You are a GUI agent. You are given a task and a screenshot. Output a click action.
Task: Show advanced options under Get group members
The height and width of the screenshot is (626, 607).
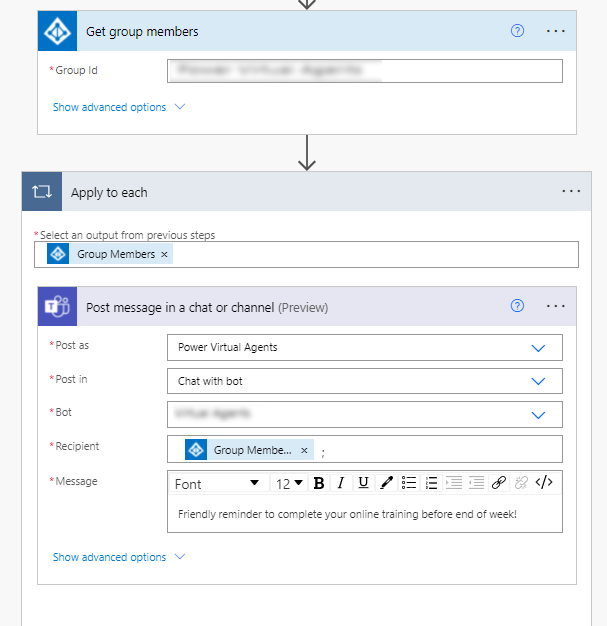pyautogui.click(x=119, y=107)
